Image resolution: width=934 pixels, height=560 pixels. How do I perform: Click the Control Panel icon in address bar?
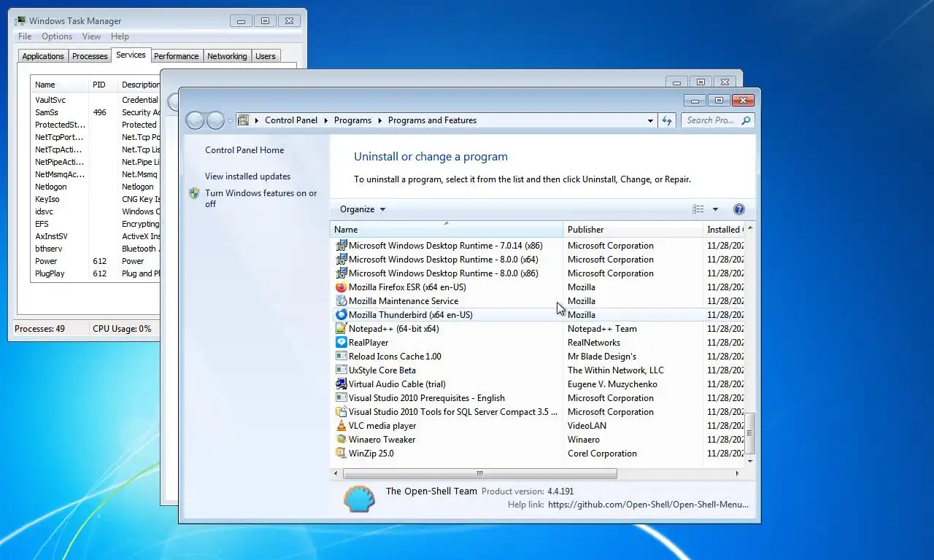[x=244, y=120]
